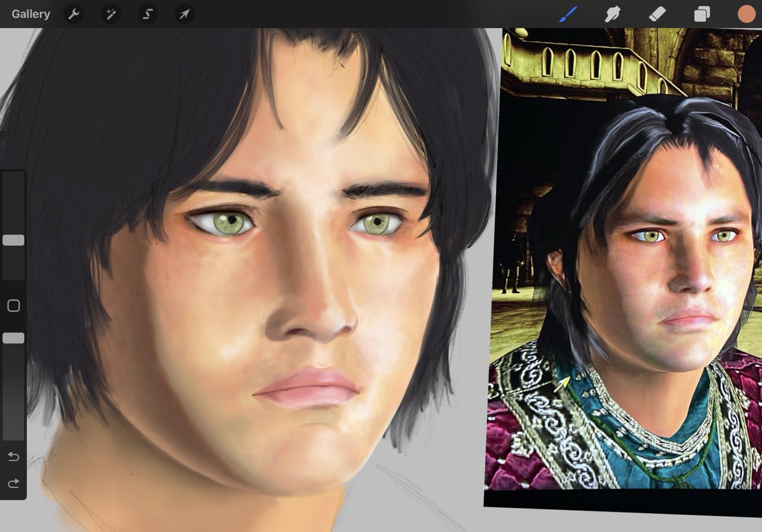Adjust the brush opacity slider

click(x=13, y=338)
